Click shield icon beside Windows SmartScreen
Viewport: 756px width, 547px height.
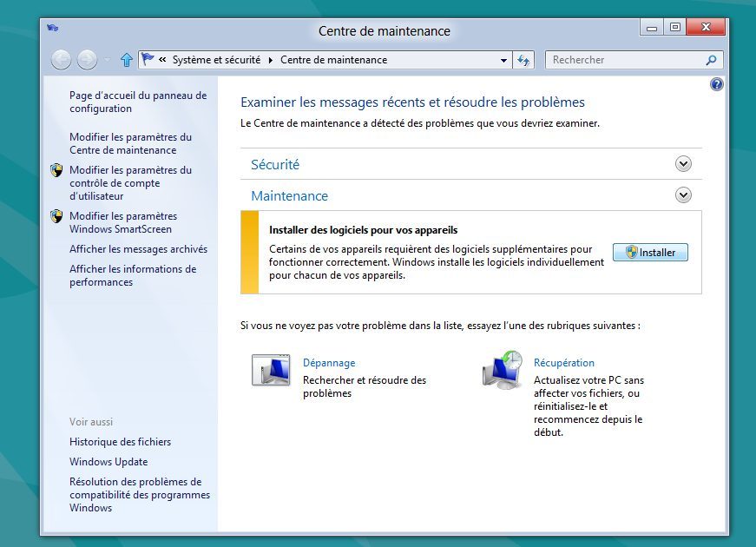click(57, 216)
